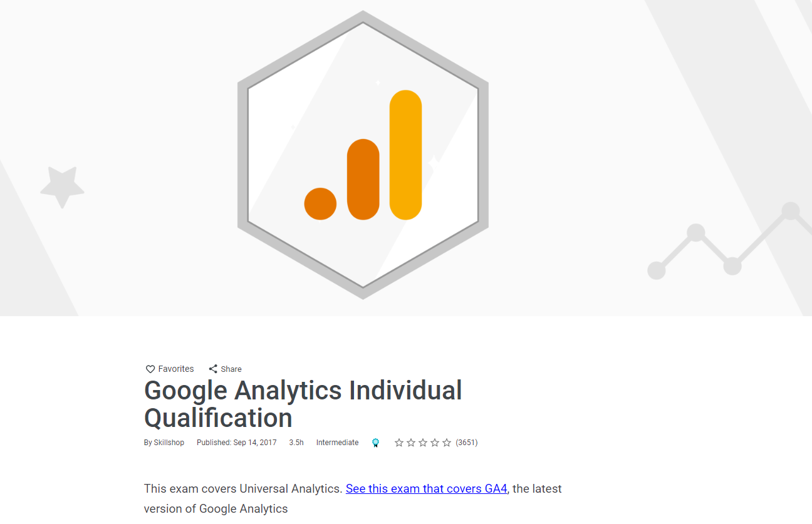
Task: Click the Google Analytics hexagon logo
Action: click(x=363, y=155)
